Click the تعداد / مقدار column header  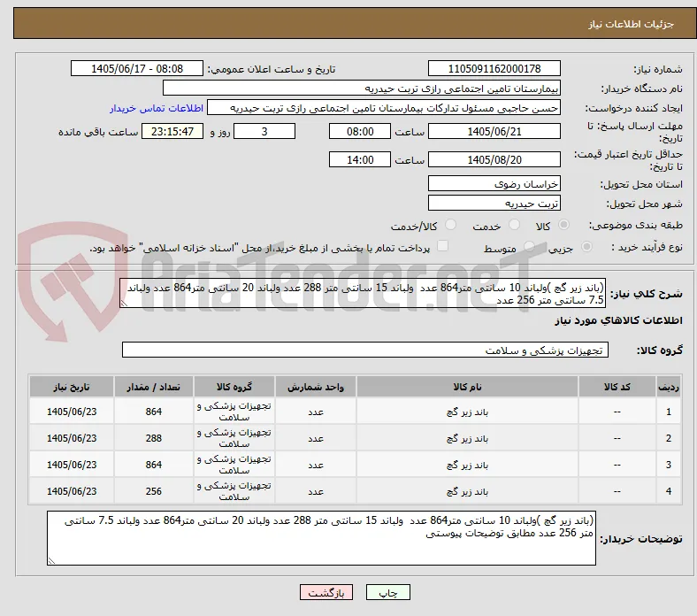(153, 387)
